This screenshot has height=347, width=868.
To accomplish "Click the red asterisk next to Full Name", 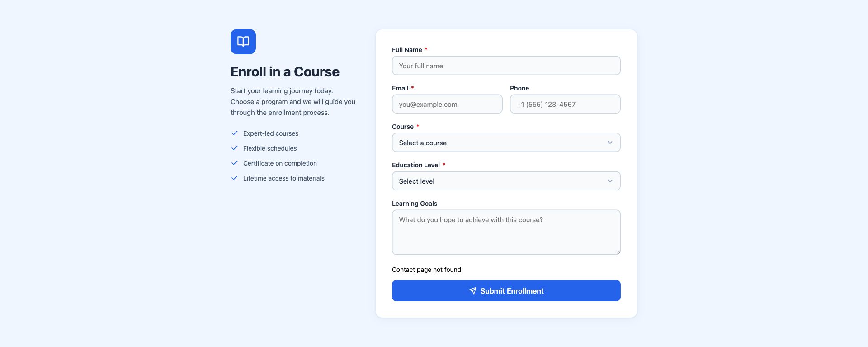I will (x=425, y=49).
